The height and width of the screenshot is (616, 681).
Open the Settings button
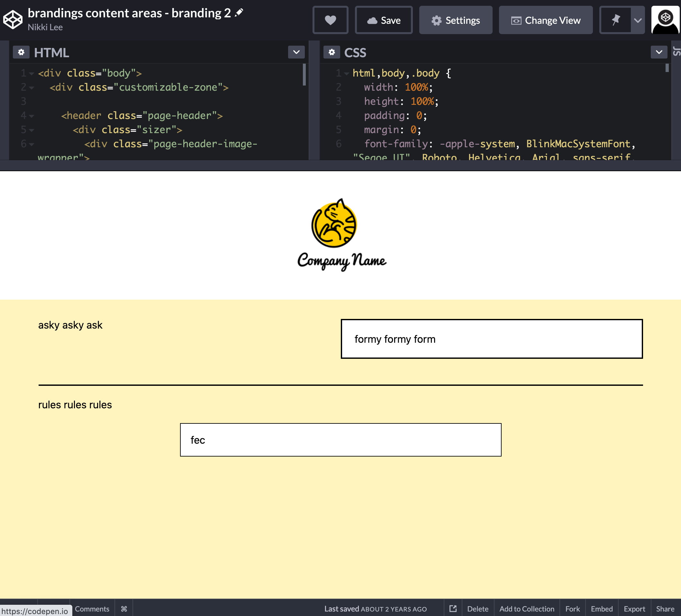click(455, 20)
